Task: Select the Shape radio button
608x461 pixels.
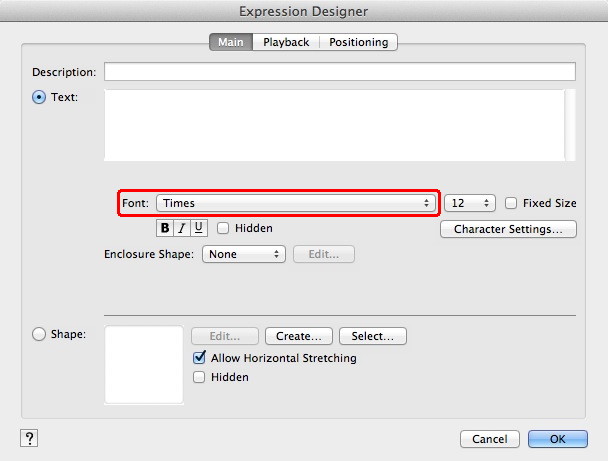Action: pyautogui.click(x=40, y=335)
